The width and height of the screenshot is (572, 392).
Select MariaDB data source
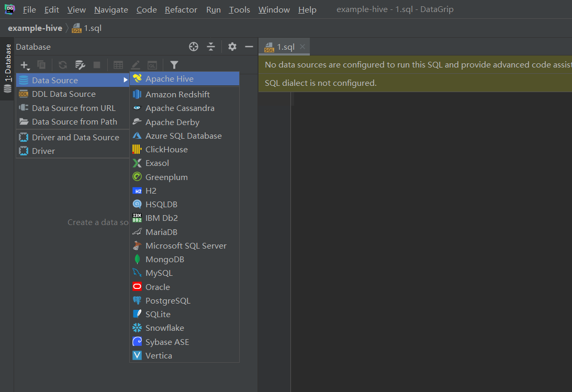pyautogui.click(x=185, y=232)
